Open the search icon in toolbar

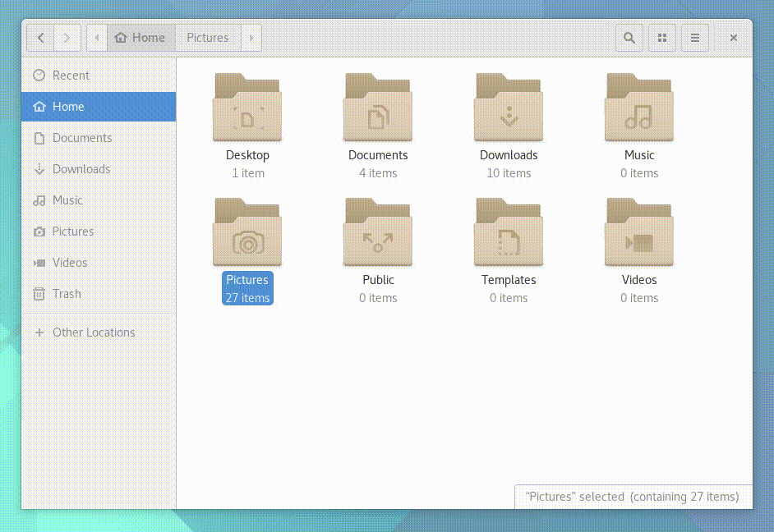(629, 37)
